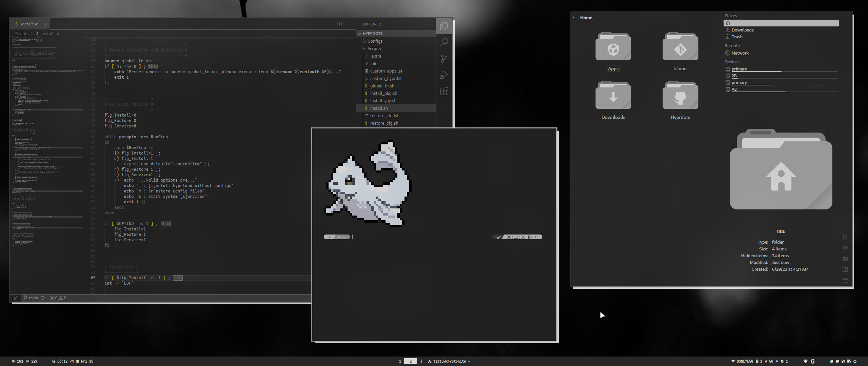The image size is (868, 366).
Task: Open VS Code Search sidebar icon
Action: tap(444, 42)
